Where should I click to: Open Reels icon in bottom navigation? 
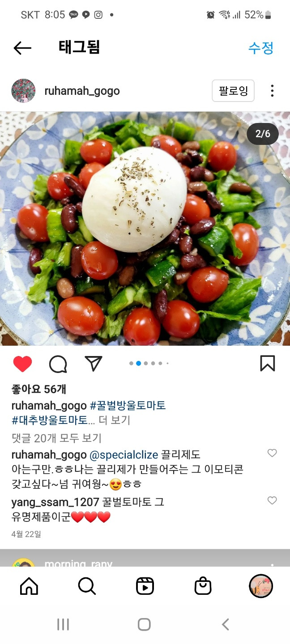point(145,586)
